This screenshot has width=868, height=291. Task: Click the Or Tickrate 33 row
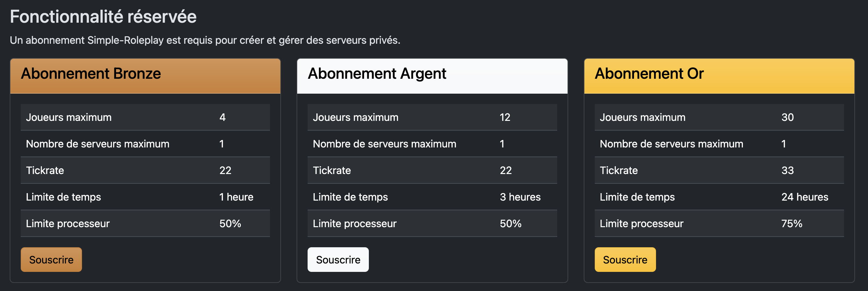pyautogui.click(x=719, y=170)
